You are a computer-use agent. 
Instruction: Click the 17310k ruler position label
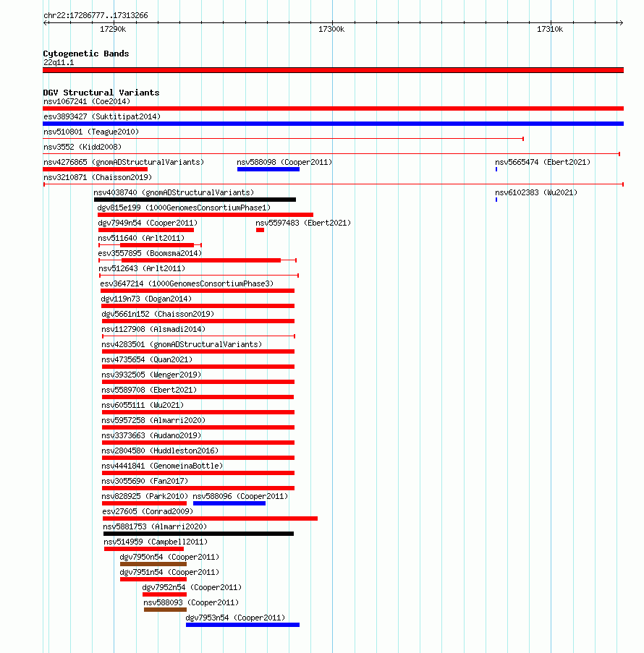(550, 29)
